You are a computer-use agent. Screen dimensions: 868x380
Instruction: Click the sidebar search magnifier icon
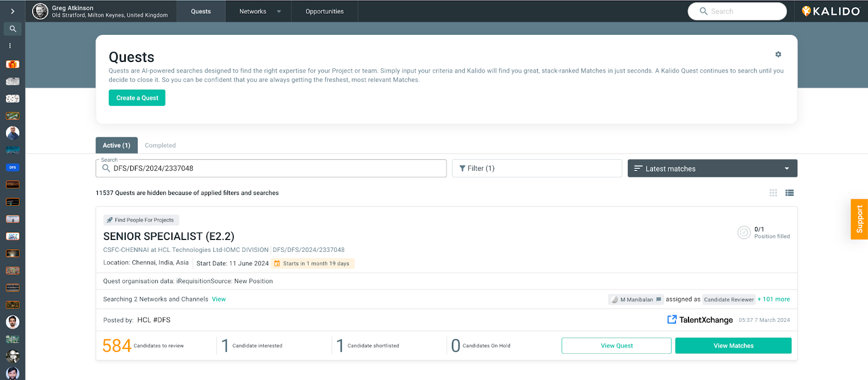(x=12, y=29)
